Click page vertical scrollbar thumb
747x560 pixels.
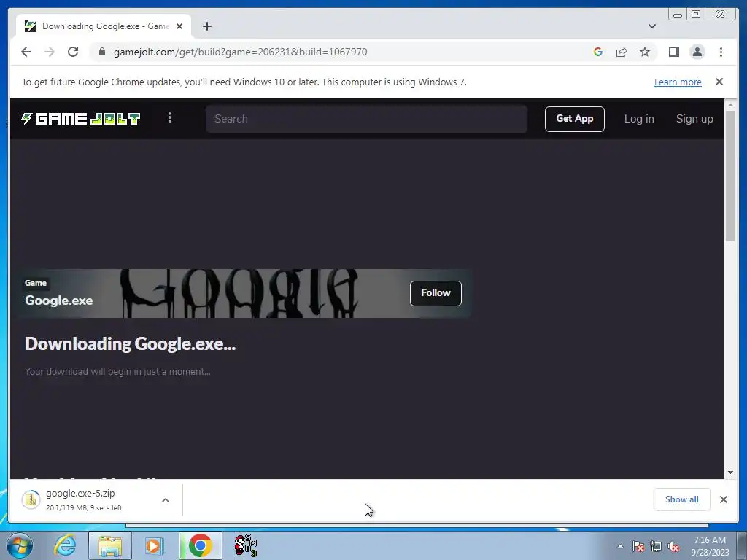coord(730,176)
